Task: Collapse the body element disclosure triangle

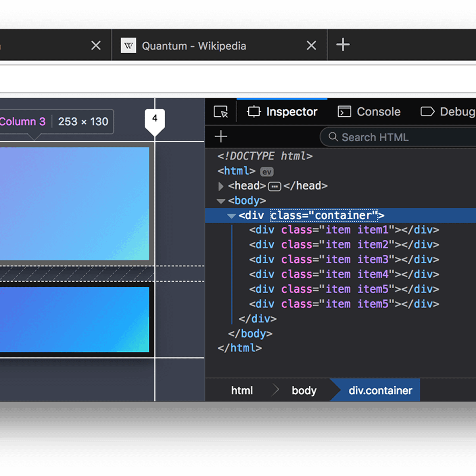Action: click(x=221, y=201)
